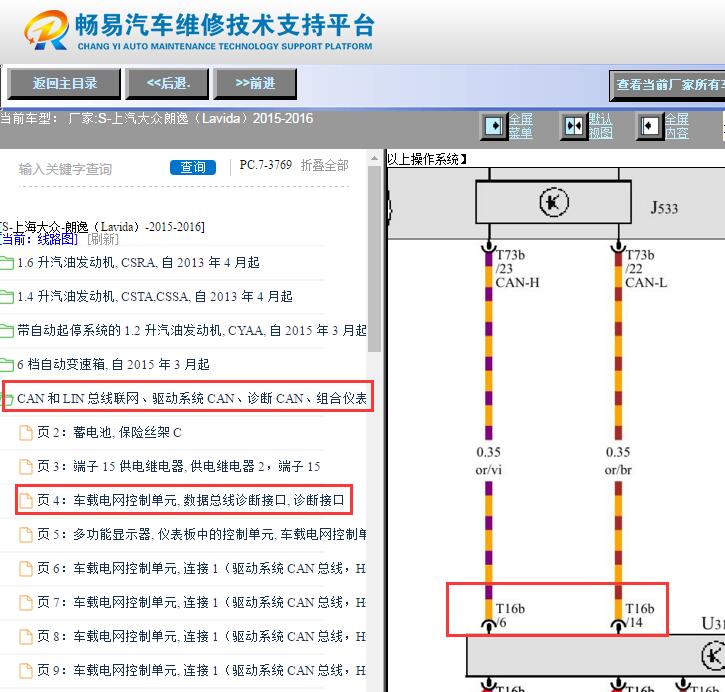Screen dimensions: 725x692
Task: Open 页 9: 车载电网控制单元 page
Action: pos(202,670)
